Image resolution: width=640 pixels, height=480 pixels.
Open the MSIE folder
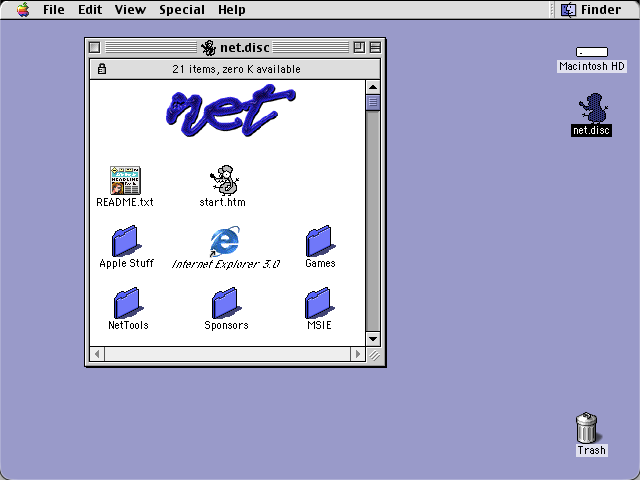(x=320, y=303)
